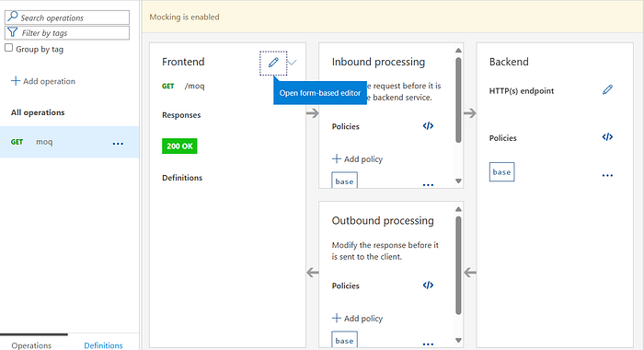Select the GET moq operation
This screenshot has width=644, height=350.
pos(69,142)
